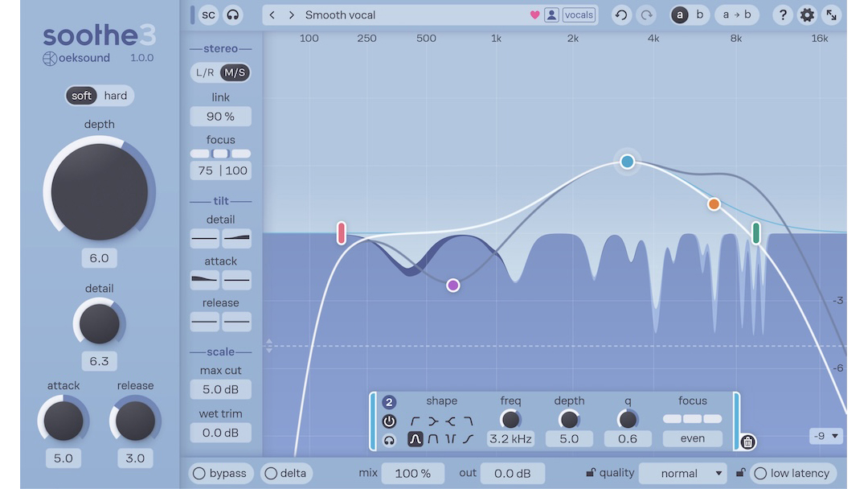Click the mix 100 % field
The image size is (868, 489).
(413, 474)
